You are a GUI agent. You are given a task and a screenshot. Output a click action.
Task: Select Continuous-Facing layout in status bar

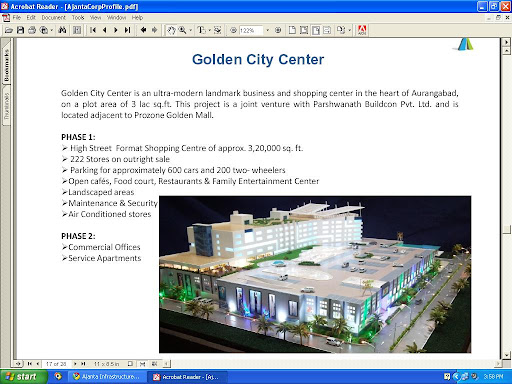(154, 364)
